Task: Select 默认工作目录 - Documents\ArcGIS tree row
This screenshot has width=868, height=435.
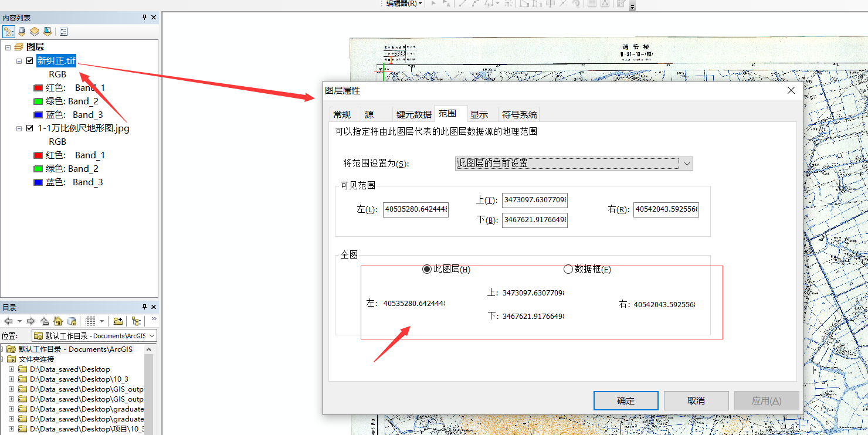Action: click(76, 349)
